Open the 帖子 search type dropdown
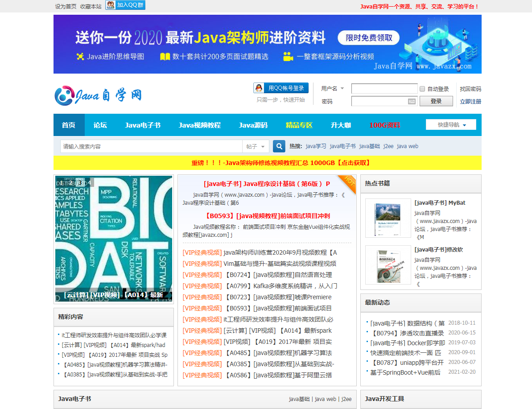Screen dimensions: 532x409 [256, 146]
